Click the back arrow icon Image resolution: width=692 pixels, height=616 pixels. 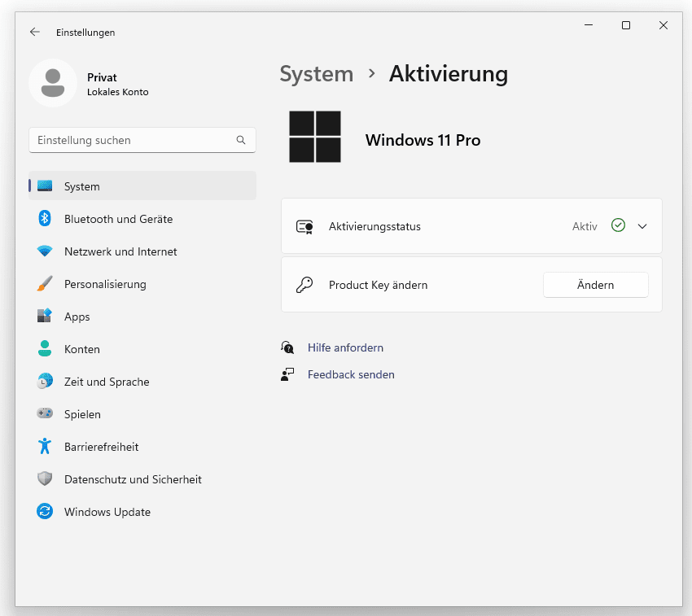(35, 32)
